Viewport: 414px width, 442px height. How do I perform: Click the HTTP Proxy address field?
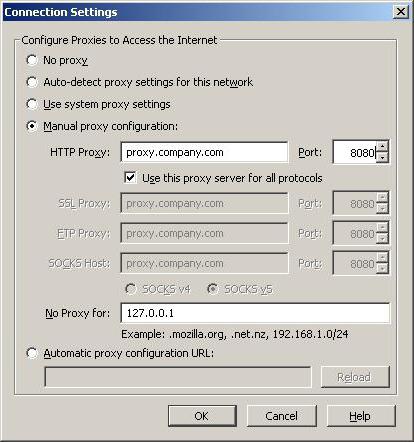tap(204, 152)
